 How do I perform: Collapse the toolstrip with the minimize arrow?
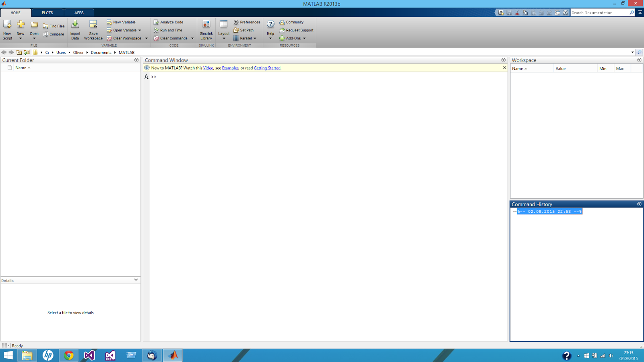tap(640, 12)
